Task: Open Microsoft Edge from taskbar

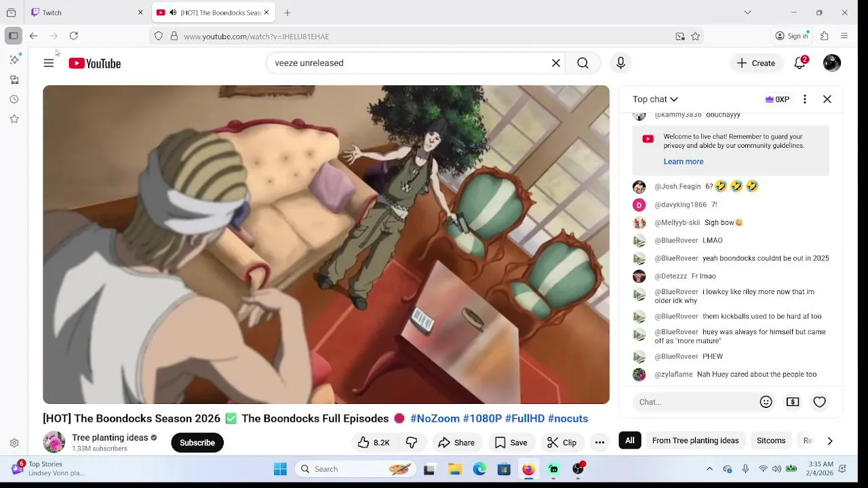Action: pyautogui.click(x=479, y=469)
